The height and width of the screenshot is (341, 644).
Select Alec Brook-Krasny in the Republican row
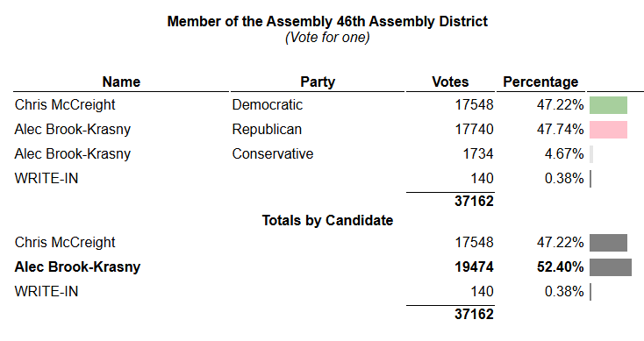73,129
